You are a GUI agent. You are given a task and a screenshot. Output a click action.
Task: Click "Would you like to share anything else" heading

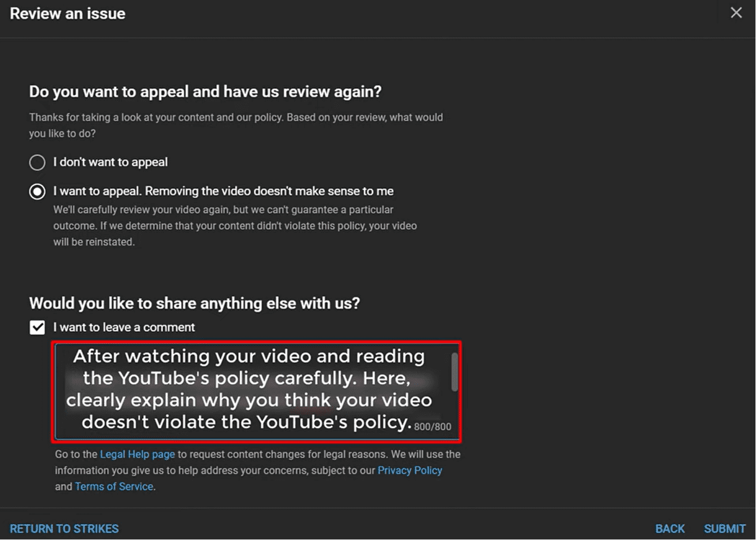click(194, 303)
